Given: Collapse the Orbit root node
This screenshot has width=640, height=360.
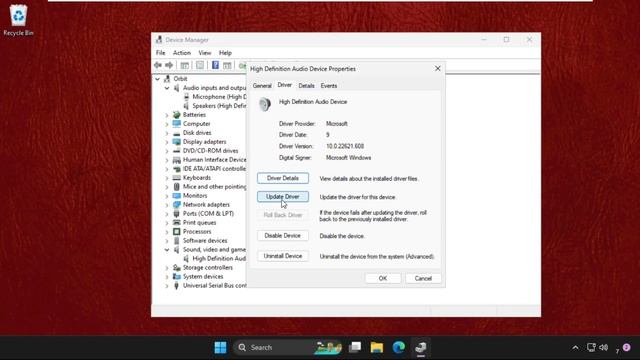Looking at the screenshot, I should pos(158,79).
